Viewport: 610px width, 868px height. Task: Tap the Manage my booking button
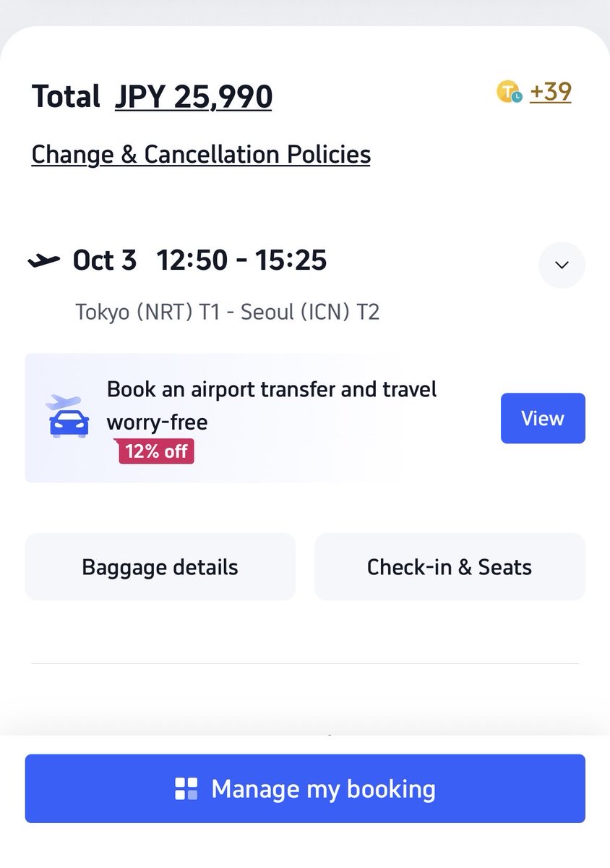pyautogui.click(x=305, y=788)
